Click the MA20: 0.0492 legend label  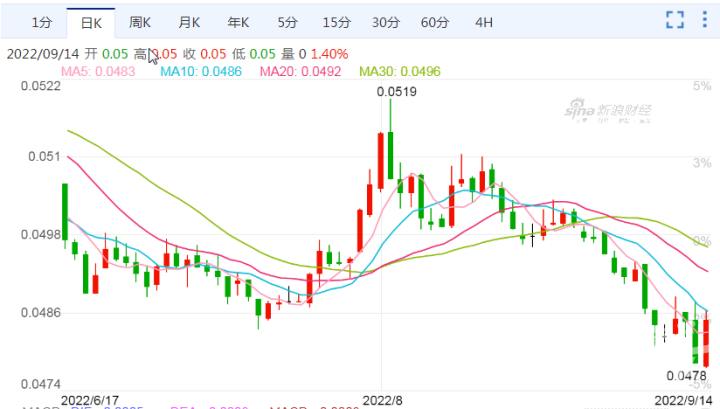300,72
